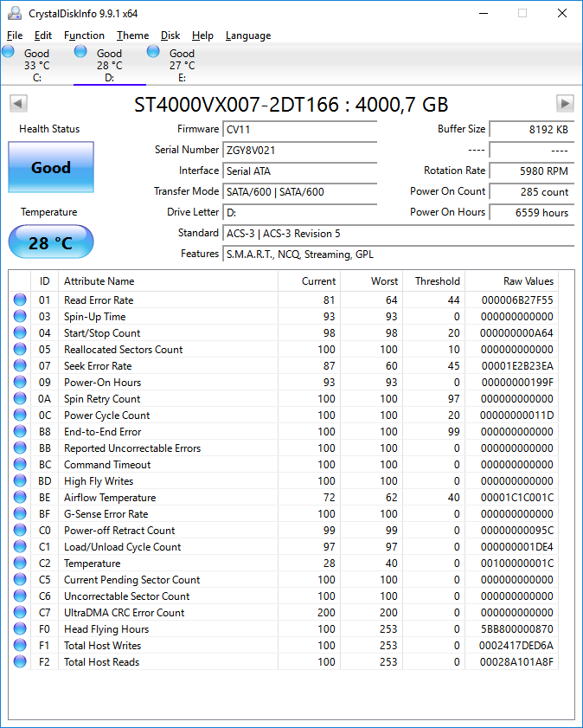Screen dimensions: 583x728
Task: Click status orb for Power-off Retract Count
Action: (20, 531)
